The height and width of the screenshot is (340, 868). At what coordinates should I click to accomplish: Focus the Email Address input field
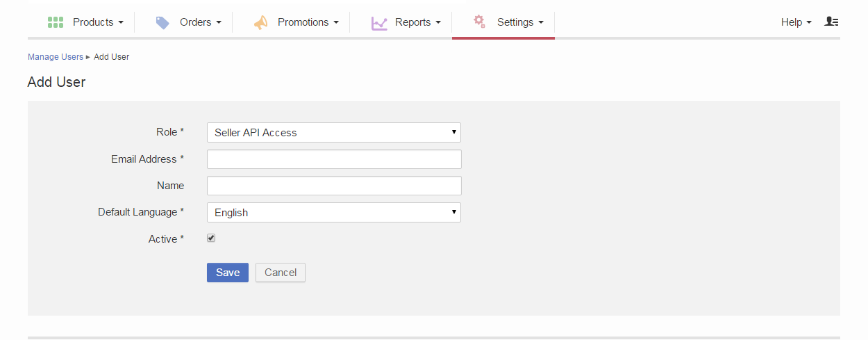coord(334,159)
